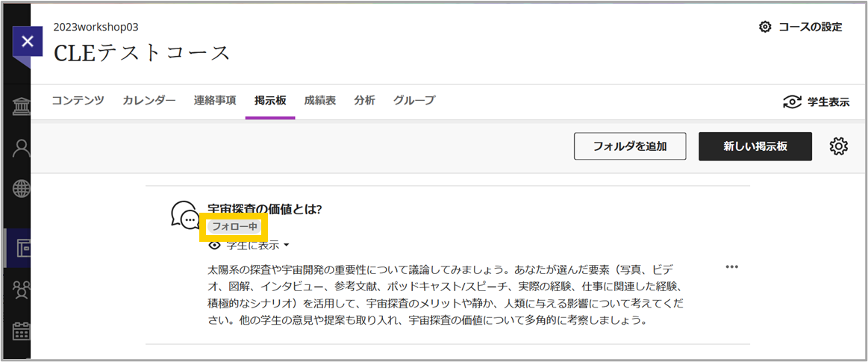Click the eye visibility icon
Image resolution: width=868 pixels, height=362 pixels.
[x=214, y=245]
